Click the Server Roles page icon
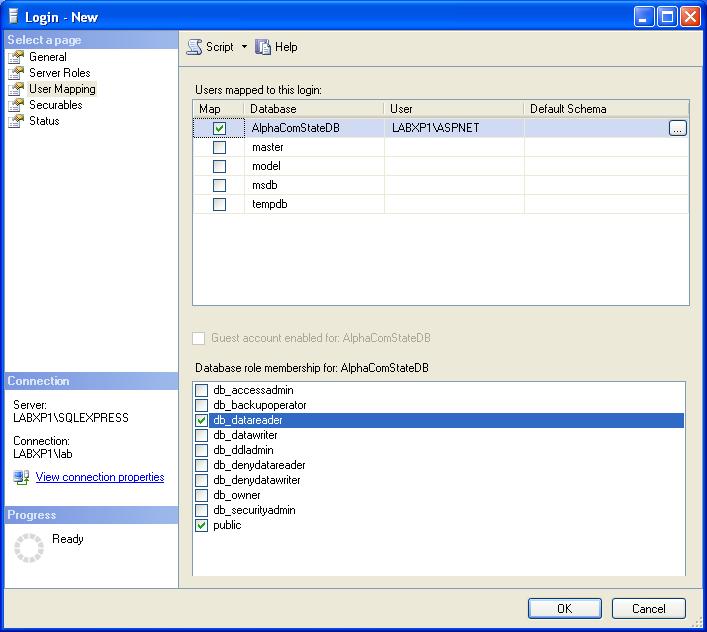The height and width of the screenshot is (632, 707). 16,73
